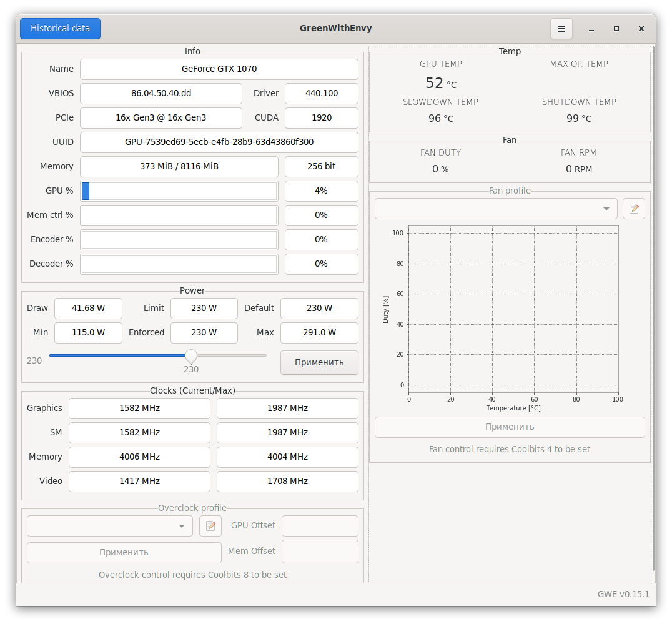The height and width of the screenshot is (624, 672).
Task: Click the GPU temp reading 52 °C
Action: 441,83
